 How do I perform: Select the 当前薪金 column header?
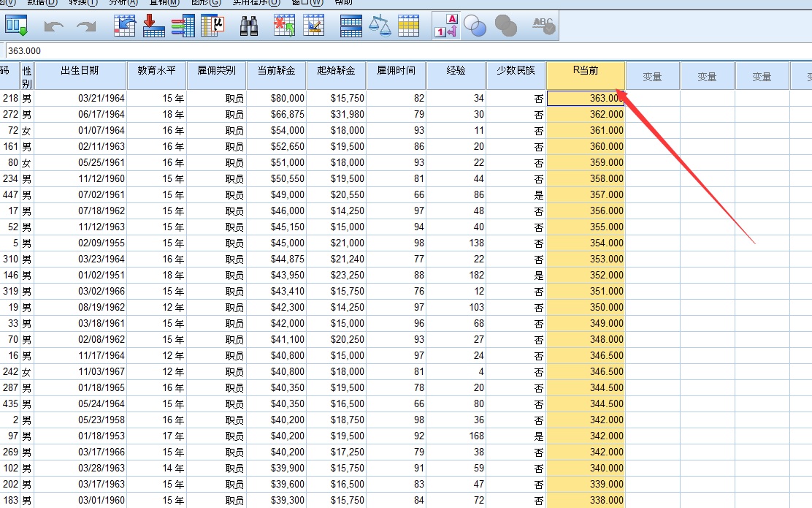[x=277, y=76]
